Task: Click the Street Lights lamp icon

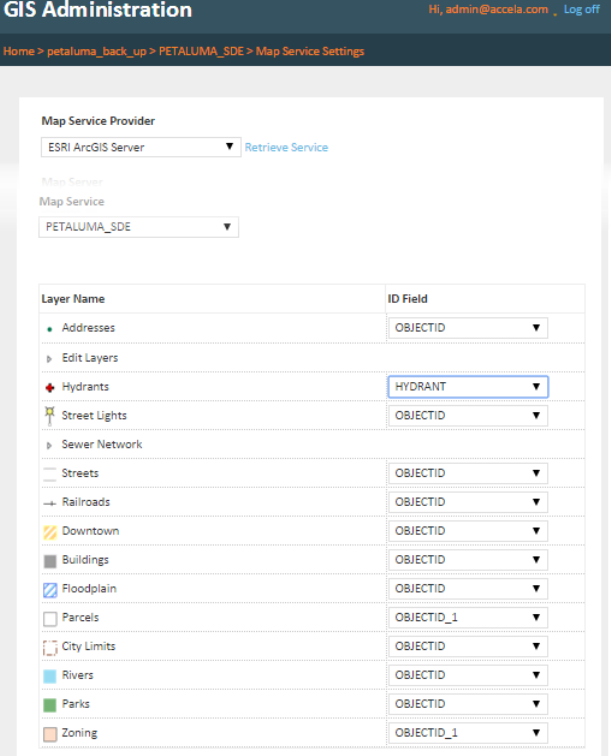Action: point(49,414)
